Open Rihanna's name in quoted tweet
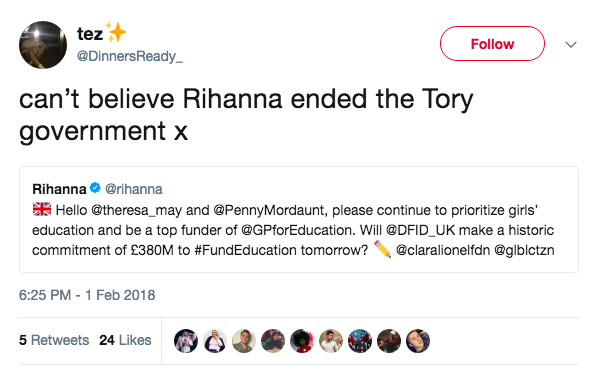The width and height of the screenshot is (605, 376). [x=59, y=189]
